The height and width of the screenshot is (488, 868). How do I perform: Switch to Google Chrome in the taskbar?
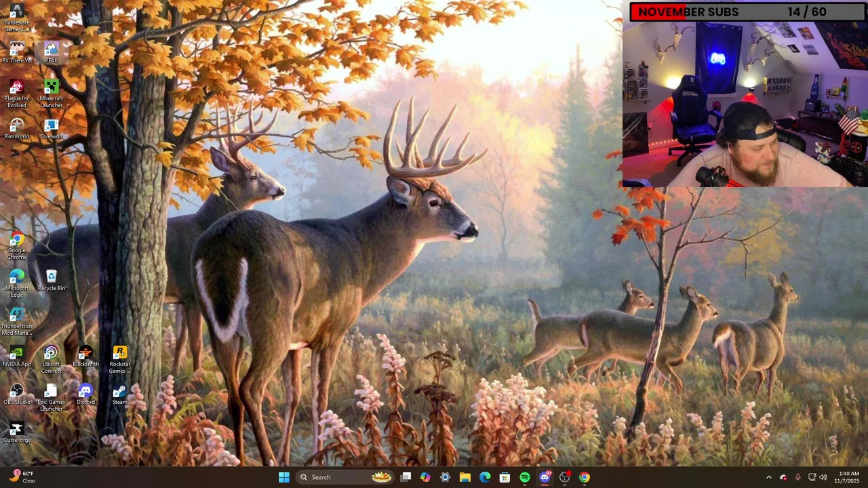[x=585, y=477]
